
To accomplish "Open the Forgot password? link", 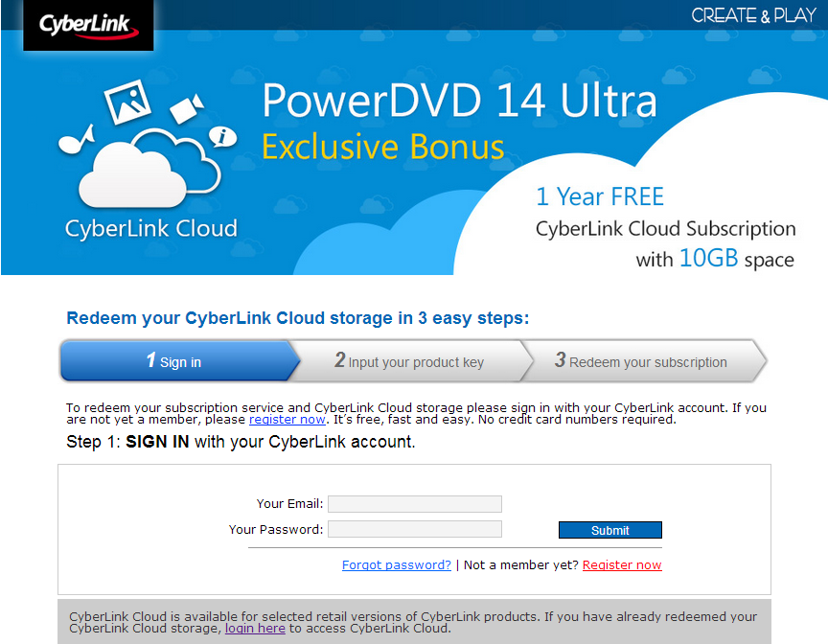I will click(397, 564).
